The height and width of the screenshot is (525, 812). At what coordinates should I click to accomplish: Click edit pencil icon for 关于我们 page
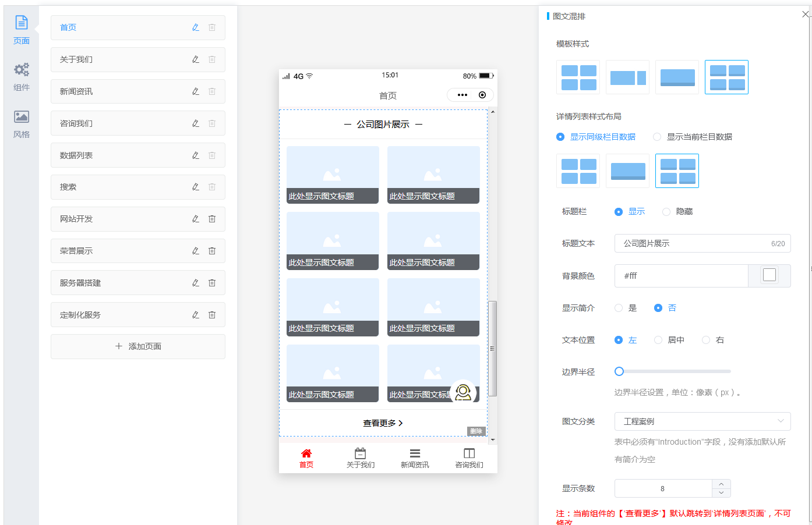tap(196, 59)
